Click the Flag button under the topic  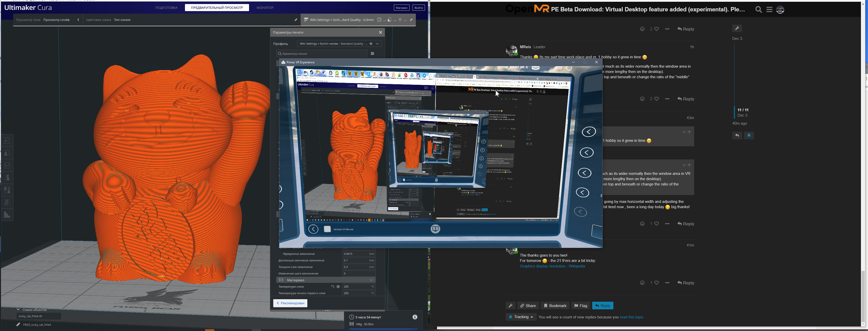tap(581, 306)
